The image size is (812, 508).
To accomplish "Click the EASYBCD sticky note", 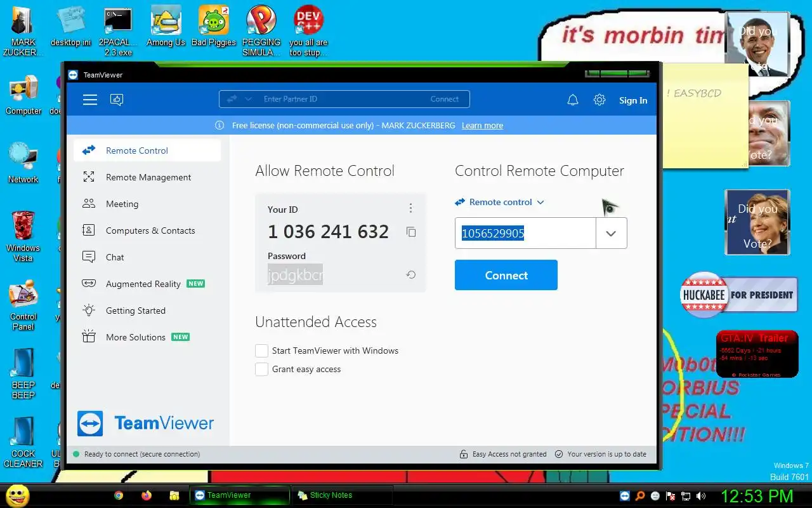I will [x=705, y=117].
